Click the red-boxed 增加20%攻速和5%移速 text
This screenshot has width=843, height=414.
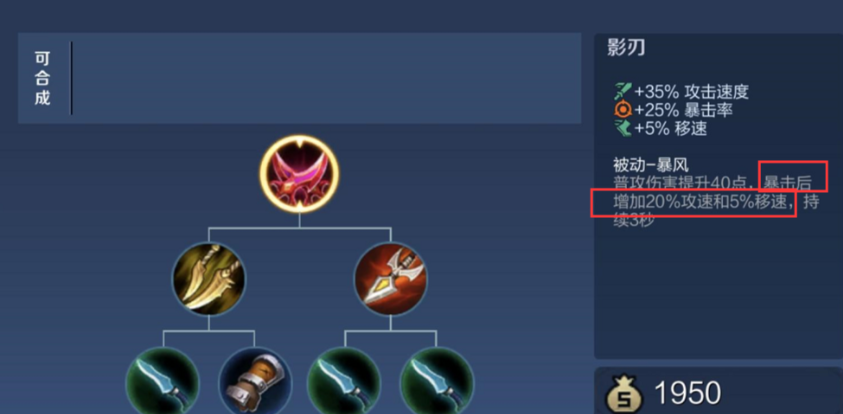click(703, 202)
